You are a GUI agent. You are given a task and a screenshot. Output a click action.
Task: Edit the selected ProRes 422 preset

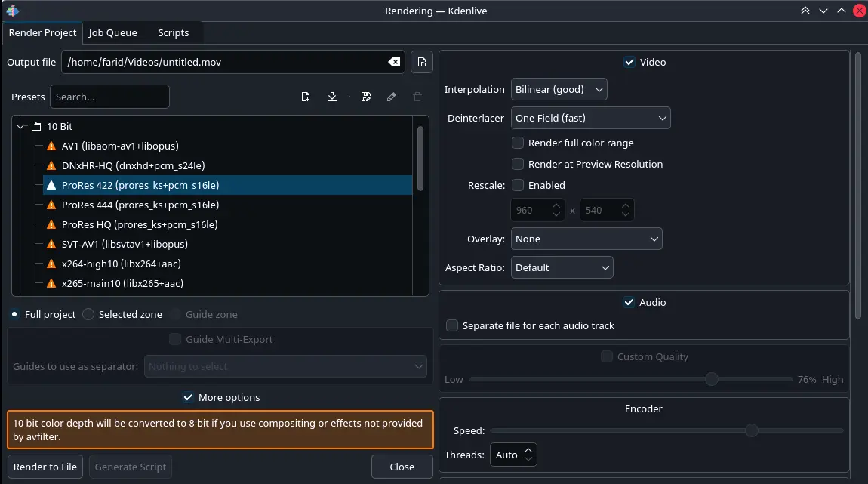click(391, 97)
